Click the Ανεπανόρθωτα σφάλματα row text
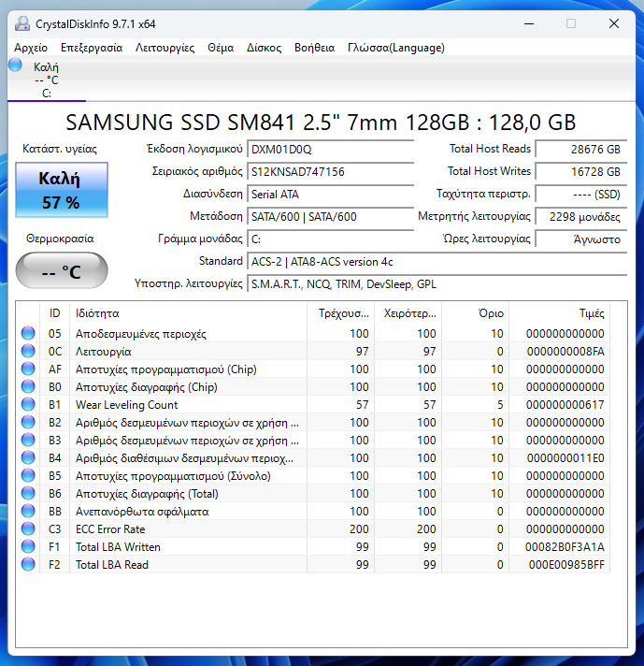This screenshot has width=644, height=666. [x=142, y=512]
